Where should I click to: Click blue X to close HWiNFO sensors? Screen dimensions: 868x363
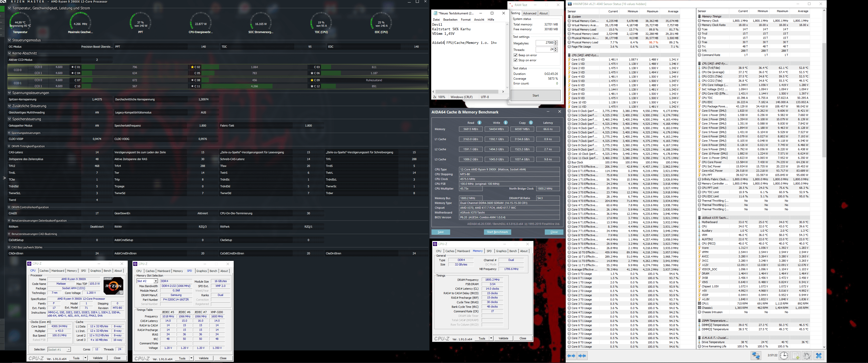coord(819,356)
